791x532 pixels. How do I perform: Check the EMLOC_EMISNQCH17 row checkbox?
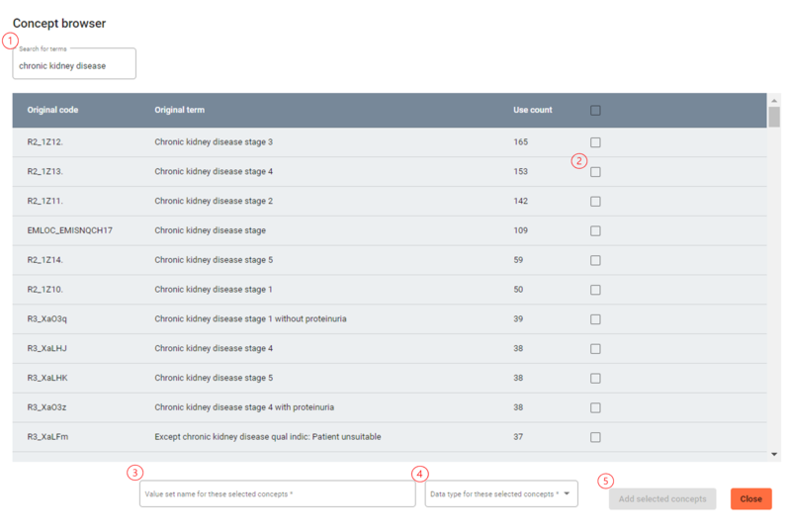595,230
